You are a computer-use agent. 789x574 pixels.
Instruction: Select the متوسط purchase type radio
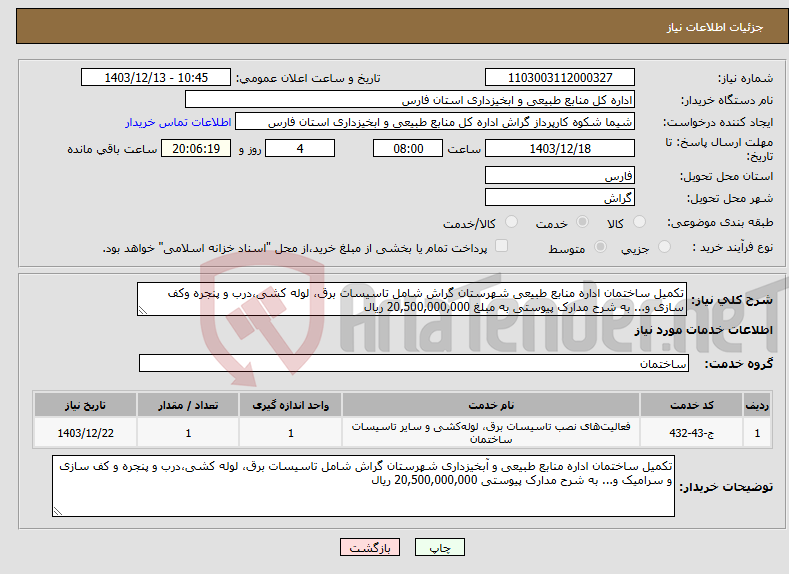pos(600,247)
